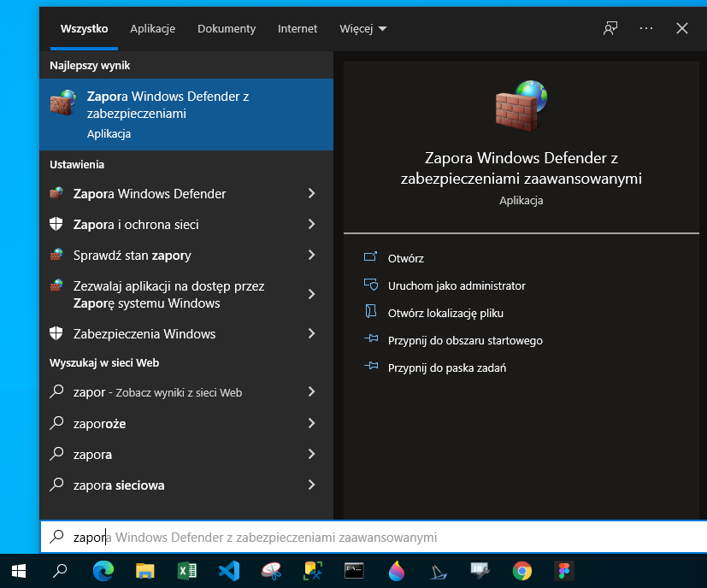Open Sprawdź stan zapory result
Image resolution: width=707 pixels, height=588 pixels.
coord(186,255)
